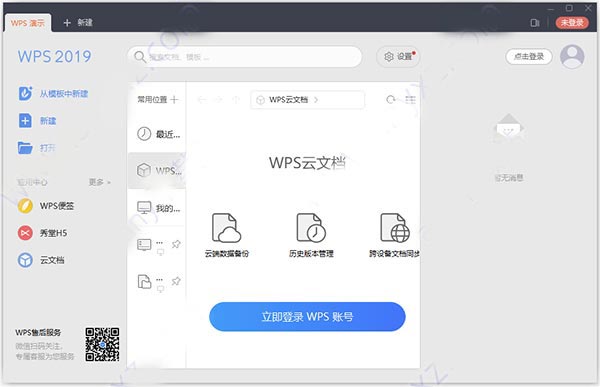Click the pinned desktop location item
Screen dimensions: 600x387
151,245
